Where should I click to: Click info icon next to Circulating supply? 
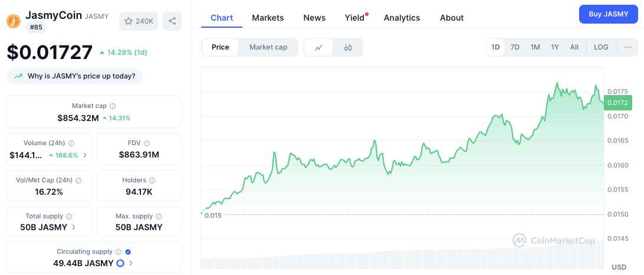click(x=119, y=252)
